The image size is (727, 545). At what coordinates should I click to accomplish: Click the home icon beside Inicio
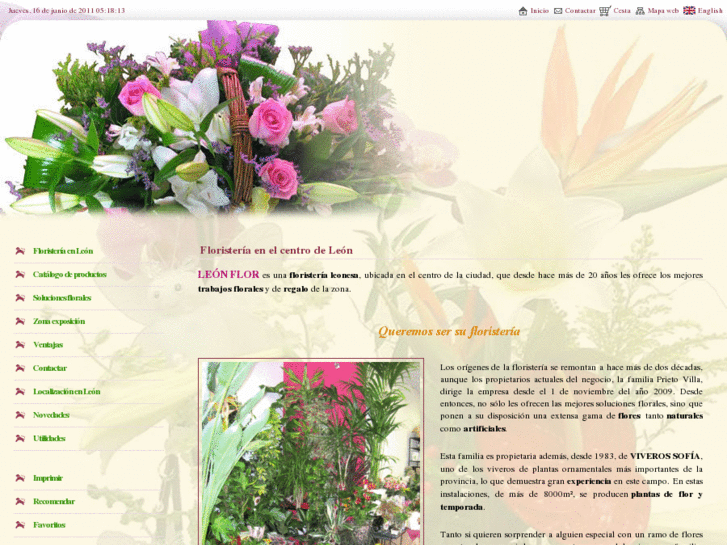coord(523,11)
